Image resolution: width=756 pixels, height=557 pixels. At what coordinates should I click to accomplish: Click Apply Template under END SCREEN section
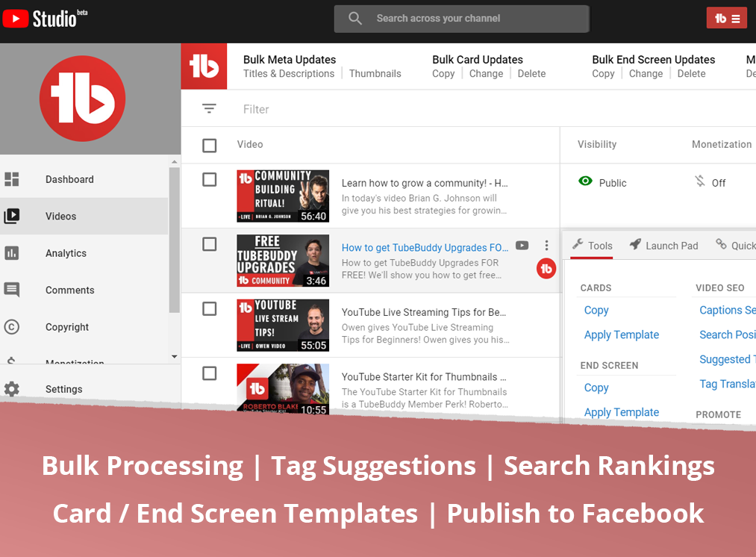tap(622, 412)
